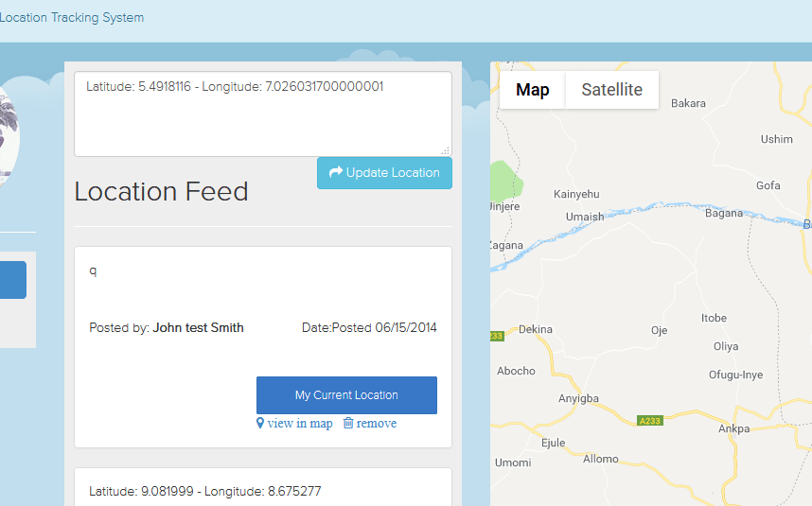Click the Location Feed heading
Image resolution: width=812 pixels, height=506 pixels.
click(161, 191)
